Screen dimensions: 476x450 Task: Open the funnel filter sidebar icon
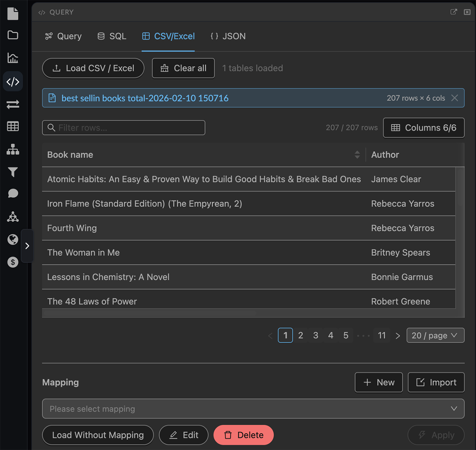click(13, 172)
